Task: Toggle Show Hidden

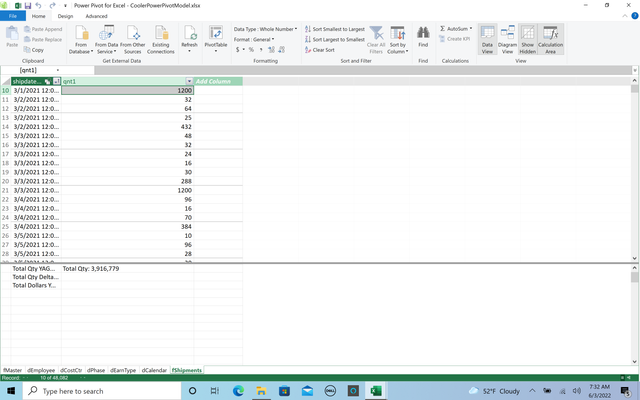Action: tap(527, 39)
